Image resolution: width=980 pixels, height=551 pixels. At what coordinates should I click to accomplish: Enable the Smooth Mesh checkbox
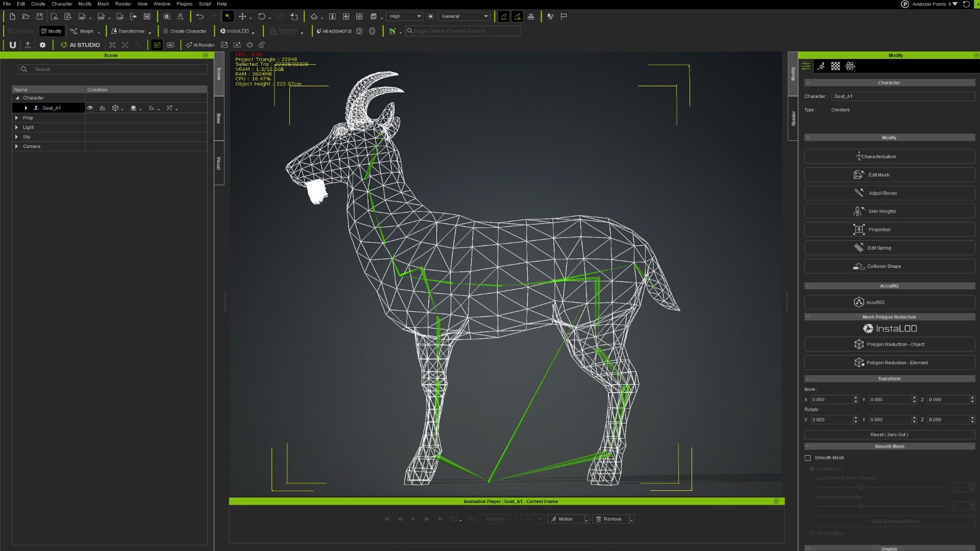tap(807, 458)
